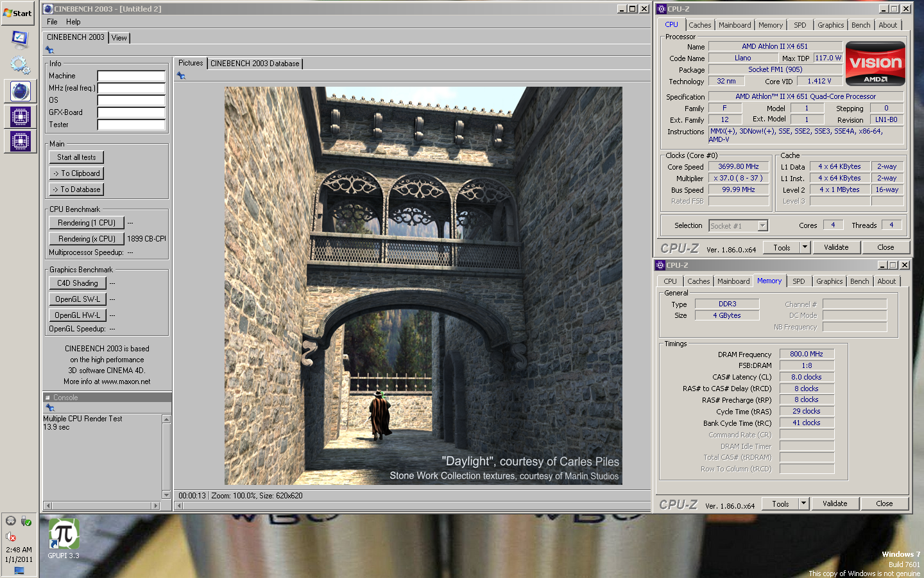Open the Caches tab in the lower CPU-Z window

[x=699, y=281]
